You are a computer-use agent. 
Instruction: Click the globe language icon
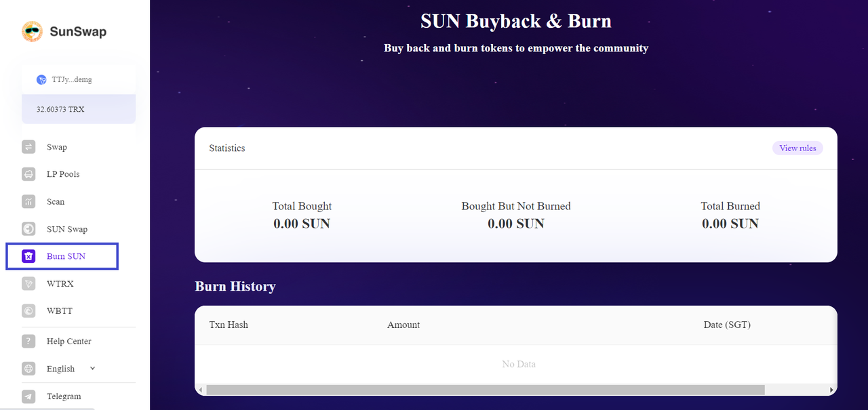click(28, 369)
